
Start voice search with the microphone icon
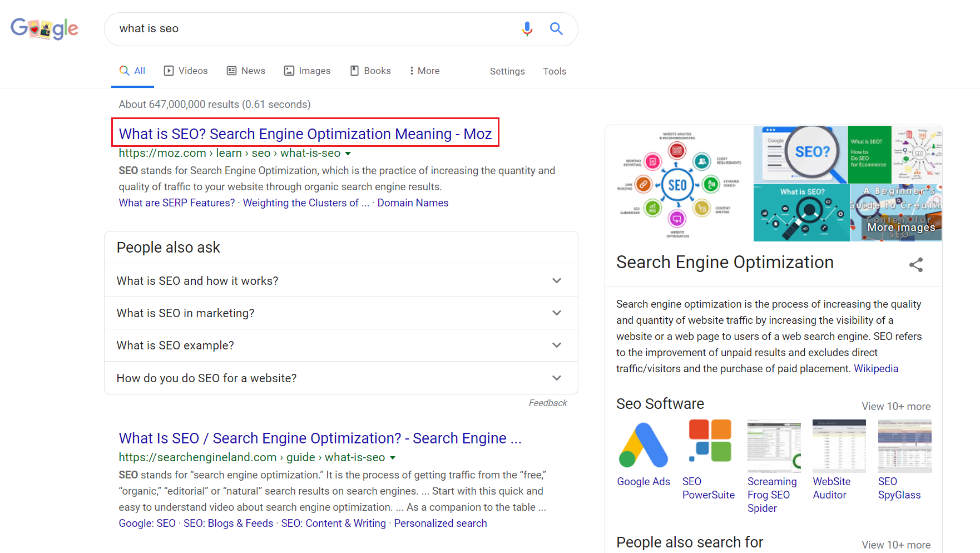point(527,29)
